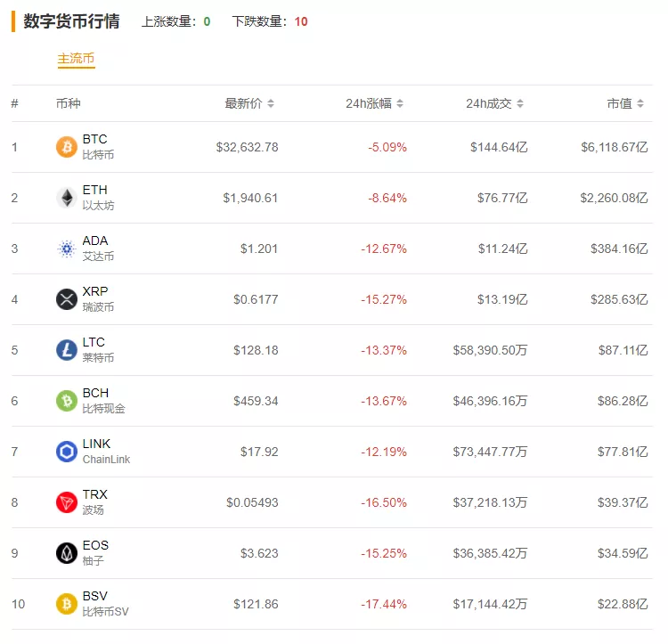
Task: Click LINK 24h volume $73,447.77万
Action: 491,452
